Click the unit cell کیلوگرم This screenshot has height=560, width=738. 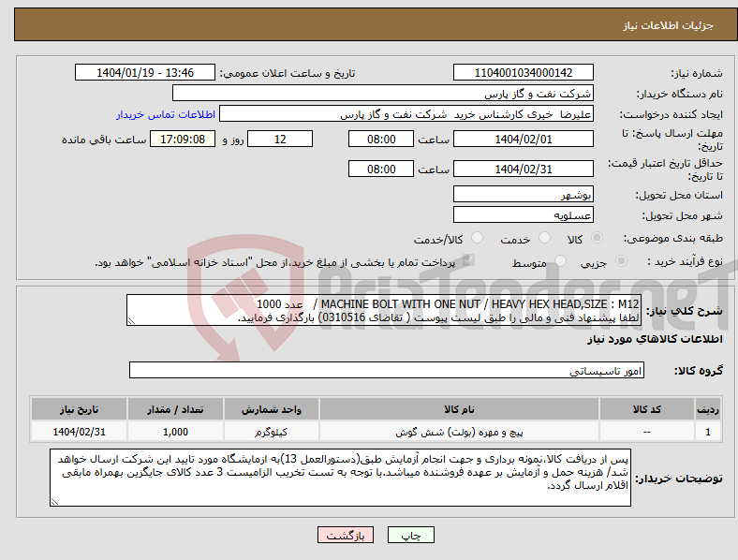[272, 432]
